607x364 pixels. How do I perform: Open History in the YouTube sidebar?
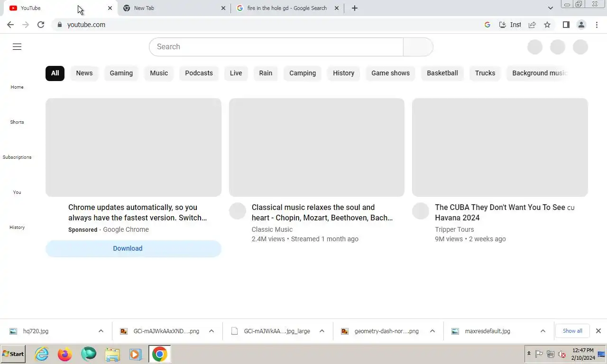tap(17, 221)
